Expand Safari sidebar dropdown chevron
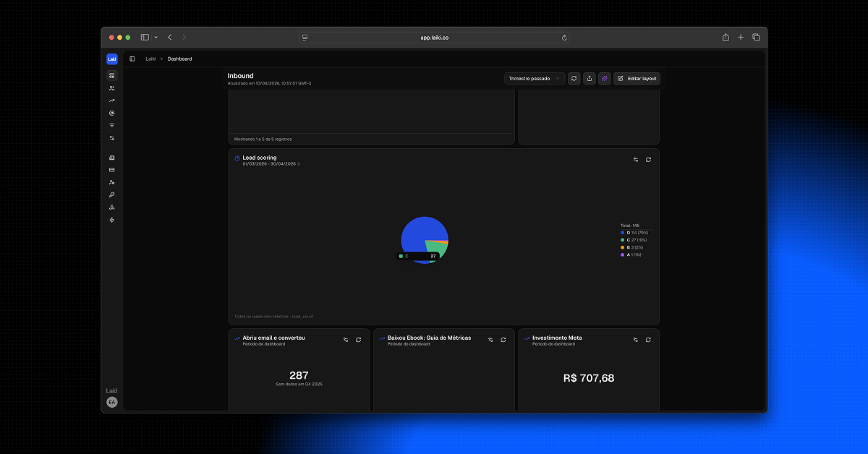Viewport: 868px width, 454px height. tap(156, 37)
